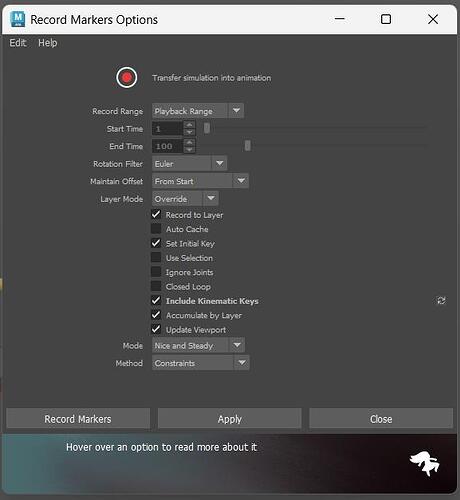Enable the Auto Cache checkbox

click(156, 229)
